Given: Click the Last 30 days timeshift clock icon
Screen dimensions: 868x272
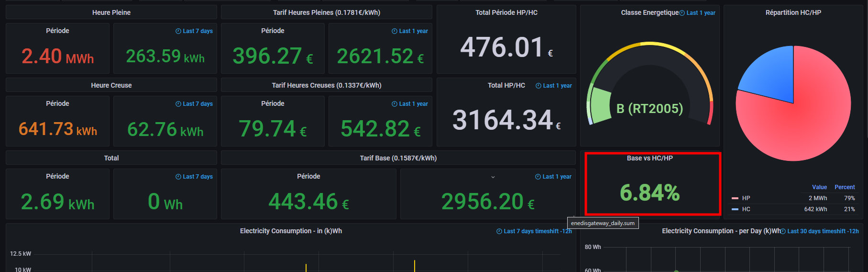Looking at the screenshot, I should [x=783, y=231].
